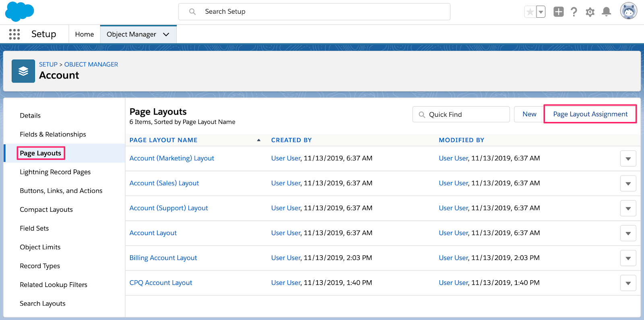The width and height of the screenshot is (644, 320).
Task: Open Lightning Record Pages in the sidebar
Action: click(x=55, y=172)
